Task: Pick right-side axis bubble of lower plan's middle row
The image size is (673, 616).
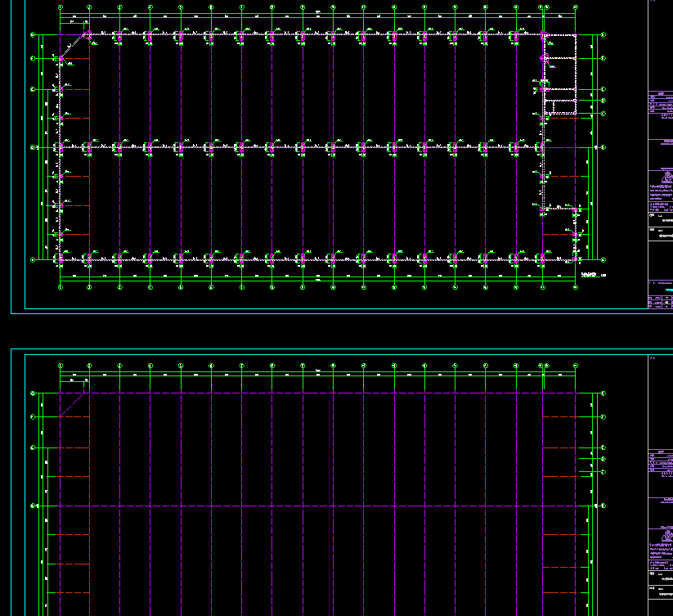Action: [x=603, y=506]
